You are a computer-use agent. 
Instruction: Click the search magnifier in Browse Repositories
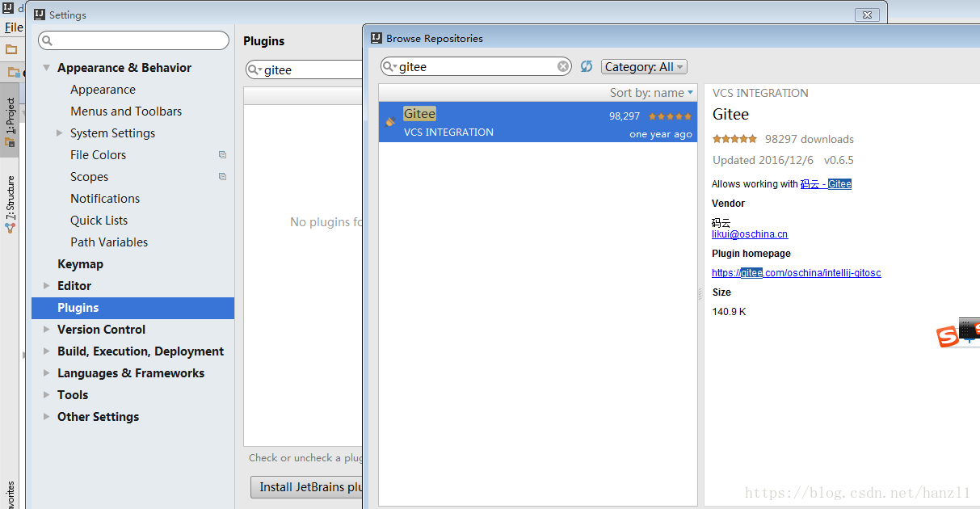(389, 67)
